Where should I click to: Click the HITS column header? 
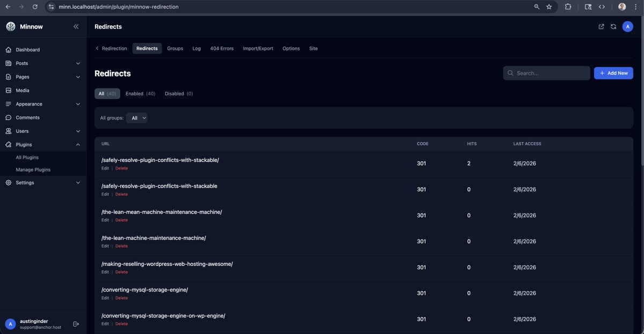click(x=472, y=144)
